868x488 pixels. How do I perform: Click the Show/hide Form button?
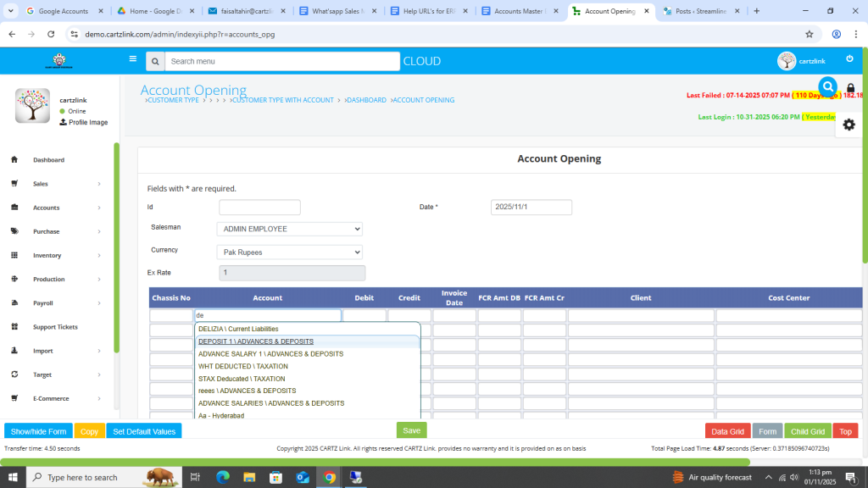(x=38, y=431)
